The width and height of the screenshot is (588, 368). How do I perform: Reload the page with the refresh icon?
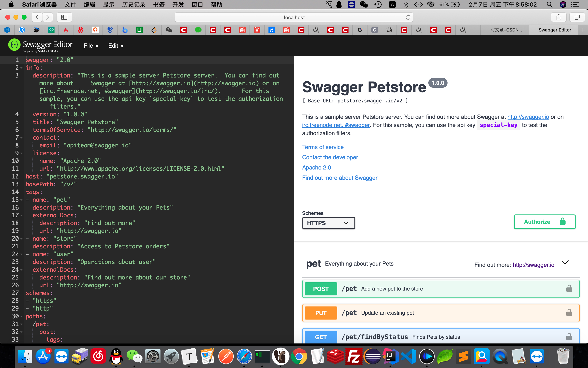click(408, 17)
